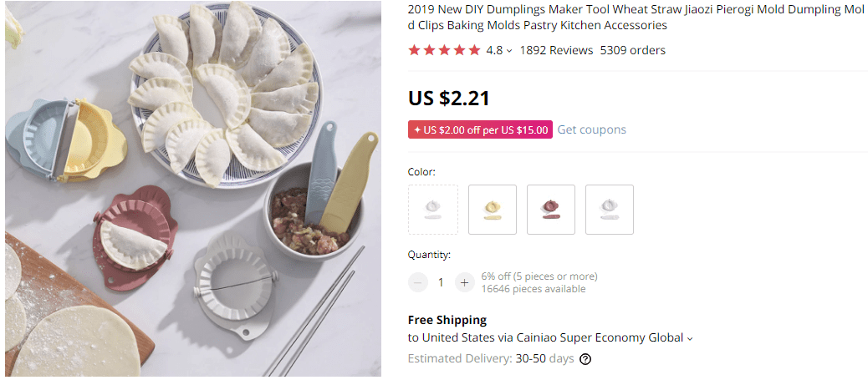Image resolution: width=868 pixels, height=380 pixels.
Task: Expand the 4.8 rating breakdown dropdown
Action: 509,51
